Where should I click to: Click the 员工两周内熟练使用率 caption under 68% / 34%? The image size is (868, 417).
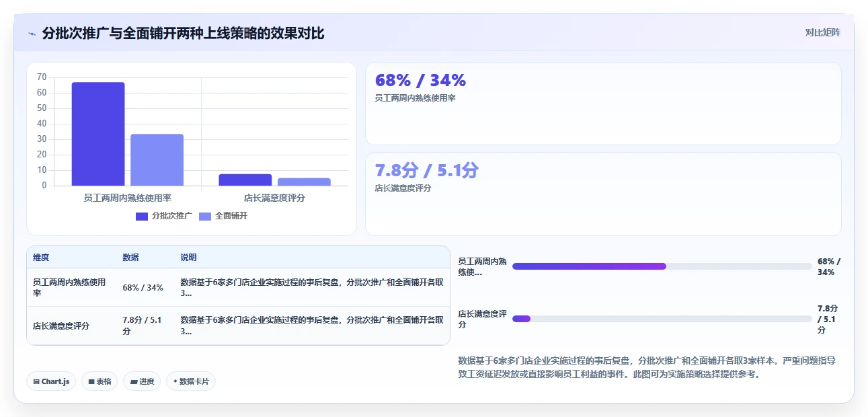coord(415,98)
